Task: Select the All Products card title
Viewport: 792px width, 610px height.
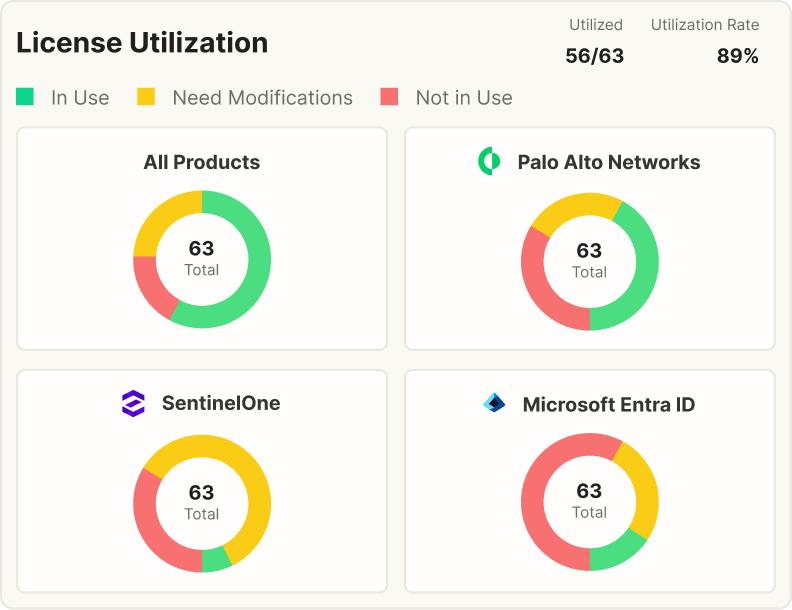Action: (x=202, y=162)
